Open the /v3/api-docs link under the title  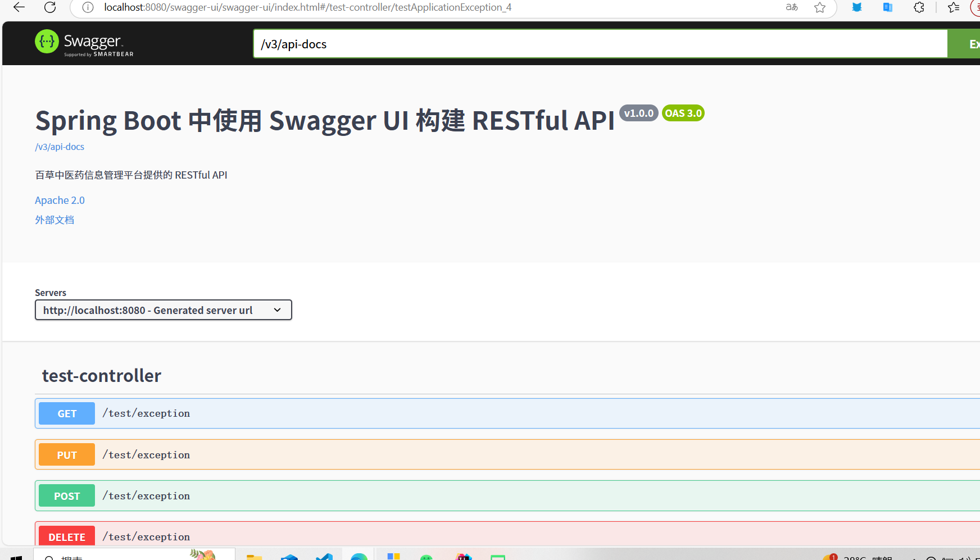[60, 147]
